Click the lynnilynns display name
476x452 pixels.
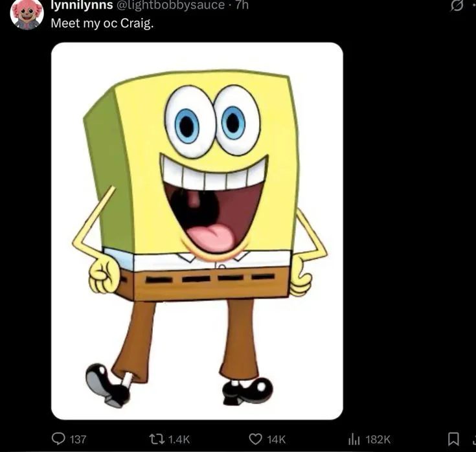click(82, 5)
